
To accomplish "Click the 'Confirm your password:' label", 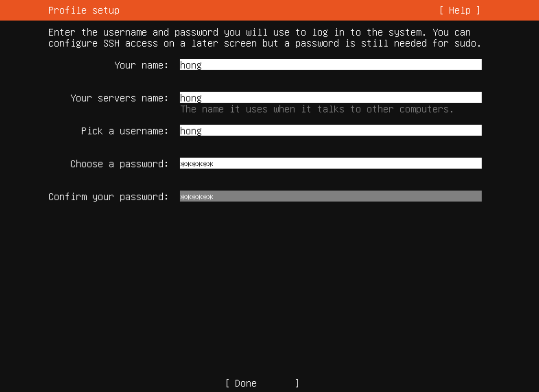I will 108,197.
